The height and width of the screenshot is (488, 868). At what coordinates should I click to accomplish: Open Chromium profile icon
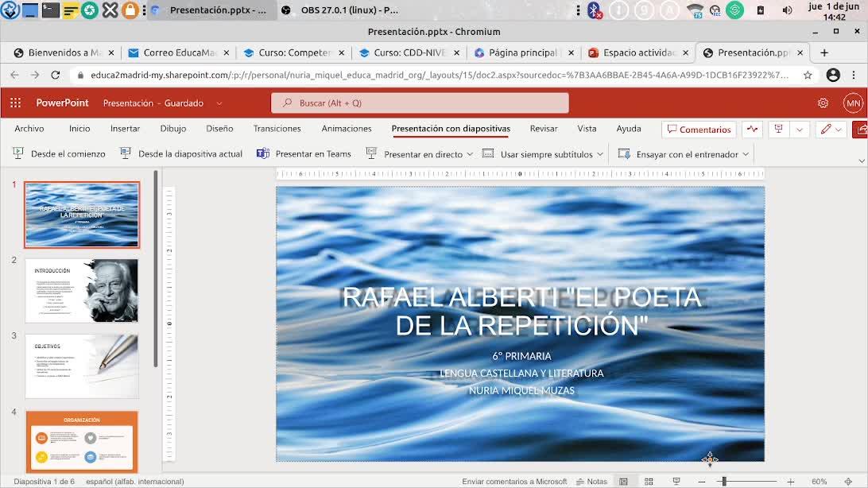point(832,76)
